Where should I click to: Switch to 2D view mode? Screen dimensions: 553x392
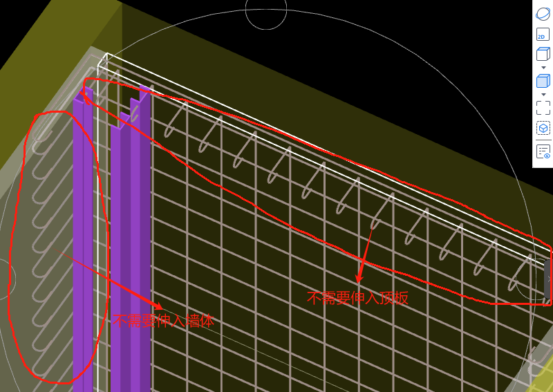point(543,35)
